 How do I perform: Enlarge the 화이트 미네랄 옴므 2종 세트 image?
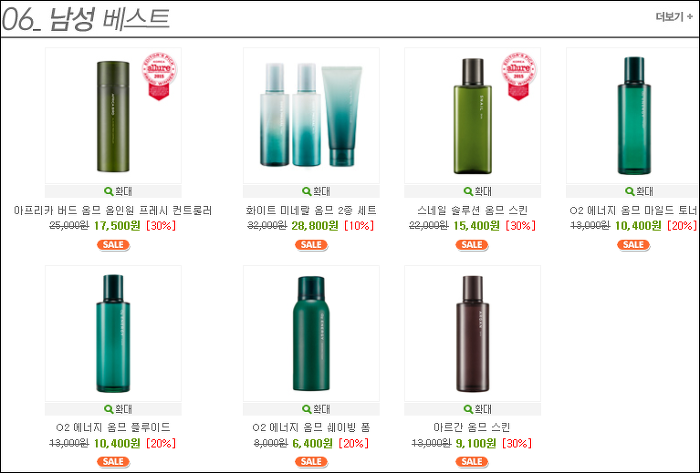316,191
